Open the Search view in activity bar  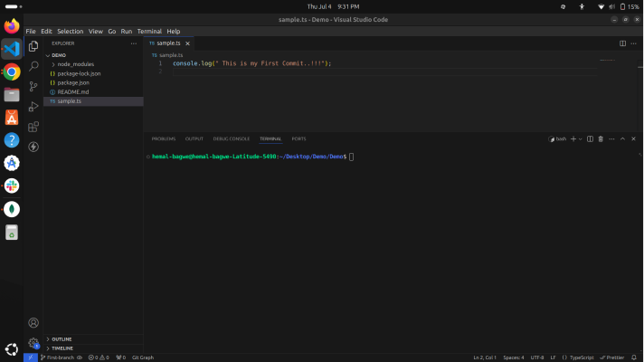click(x=33, y=66)
